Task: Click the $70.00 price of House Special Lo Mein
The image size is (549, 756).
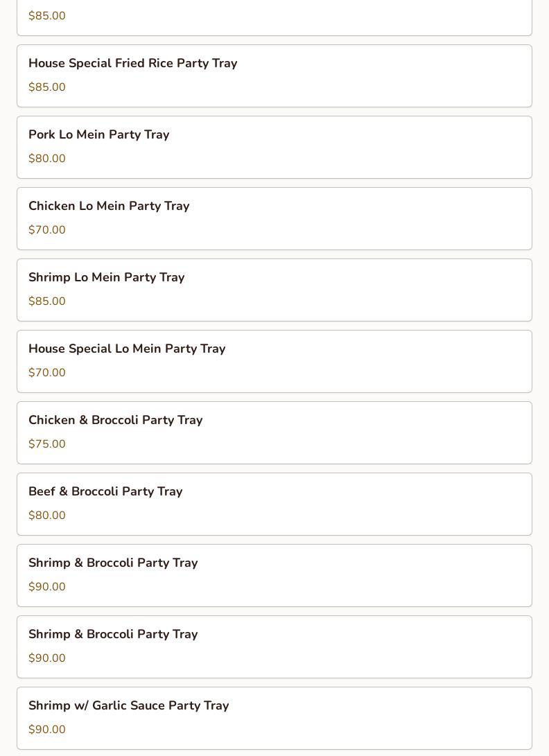Action: click(47, 373)
